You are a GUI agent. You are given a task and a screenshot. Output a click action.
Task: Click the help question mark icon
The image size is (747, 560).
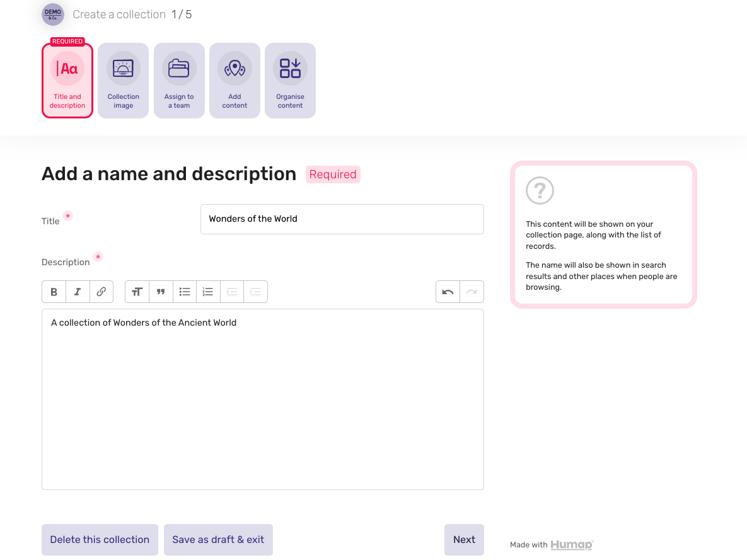[x=540, y=190]
